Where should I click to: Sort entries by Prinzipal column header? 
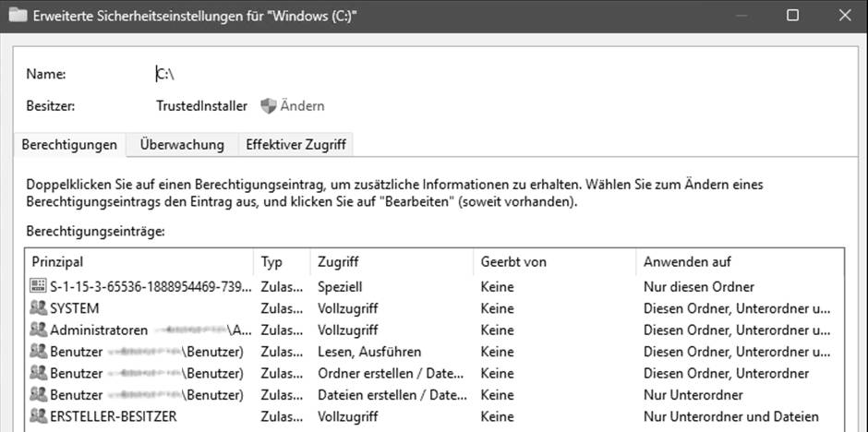pos(139,261)
